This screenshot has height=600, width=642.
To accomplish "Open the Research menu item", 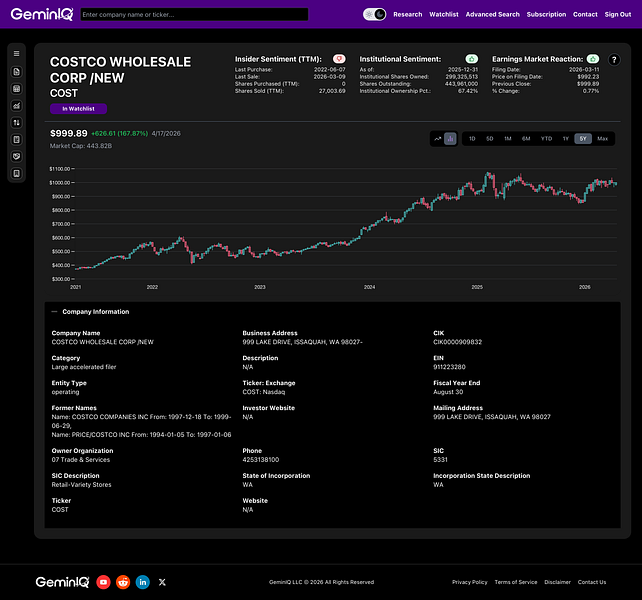I will click(x=407, y=14).
